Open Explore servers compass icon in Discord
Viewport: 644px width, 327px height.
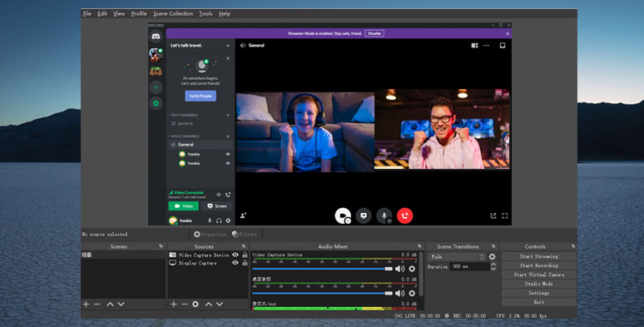pyautogui.click(x=156, y=103)
